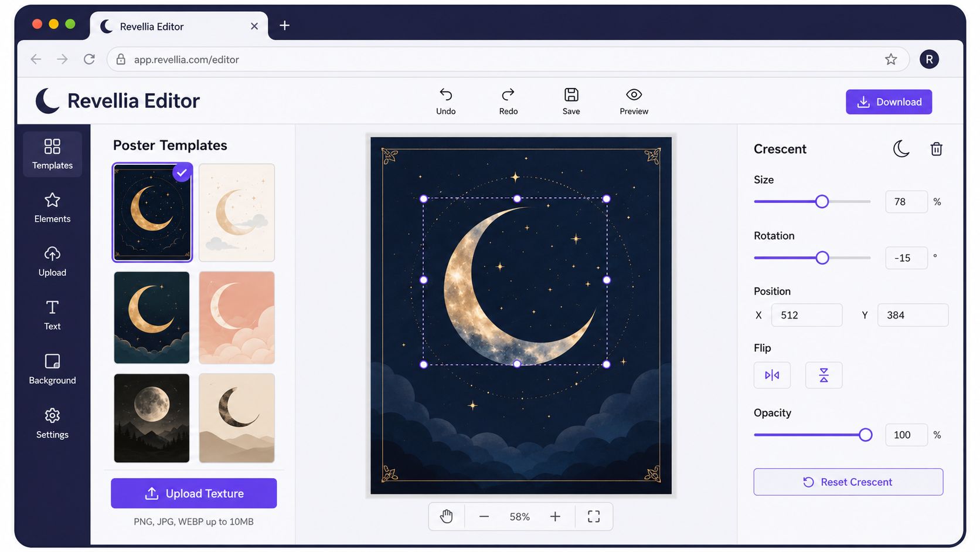Select the full moon mountains template
The image size is (980, 552).
[152, 418]
